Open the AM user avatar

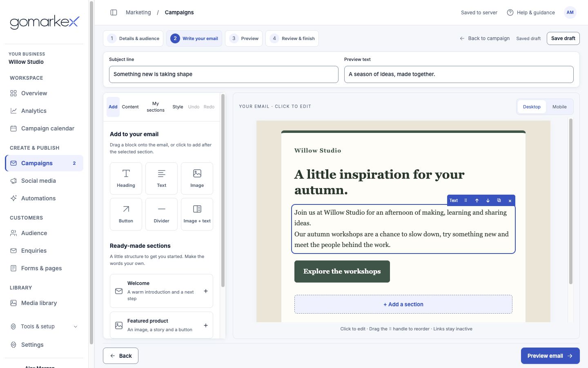[570, 13]
